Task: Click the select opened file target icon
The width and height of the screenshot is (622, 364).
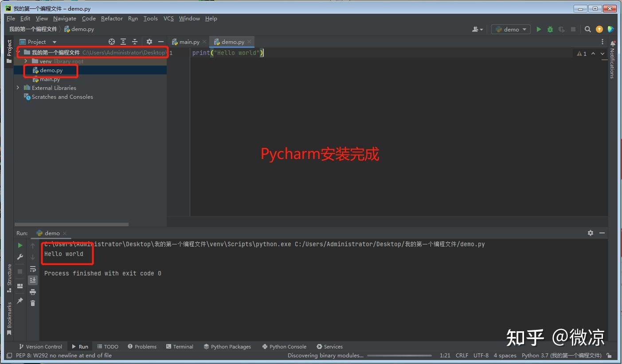Action: pyautogui.click(x=112, y=42)
